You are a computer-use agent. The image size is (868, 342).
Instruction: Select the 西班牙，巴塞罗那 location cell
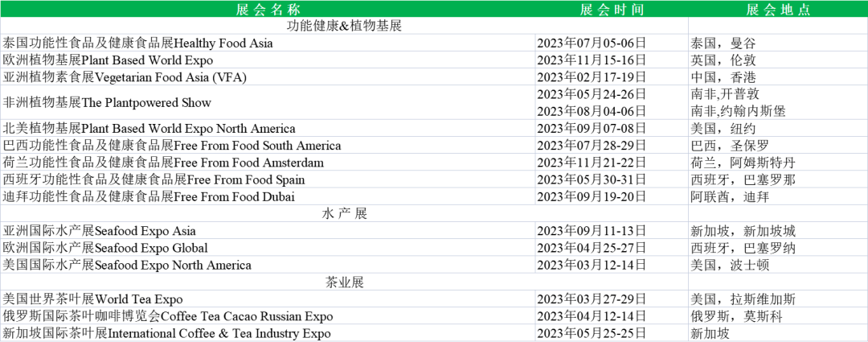coord(778,180)
